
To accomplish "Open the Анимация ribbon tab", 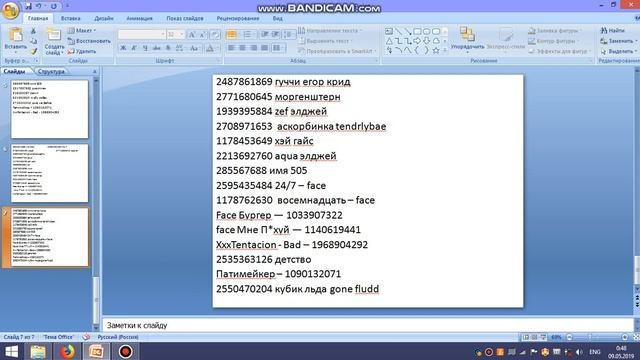I will click(139, 18).
